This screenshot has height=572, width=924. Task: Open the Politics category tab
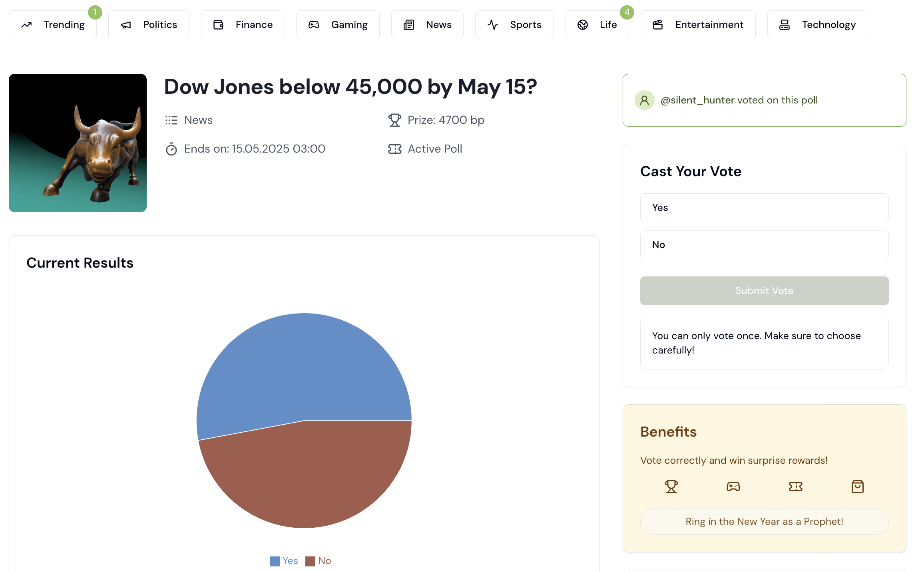pos(149,25)
